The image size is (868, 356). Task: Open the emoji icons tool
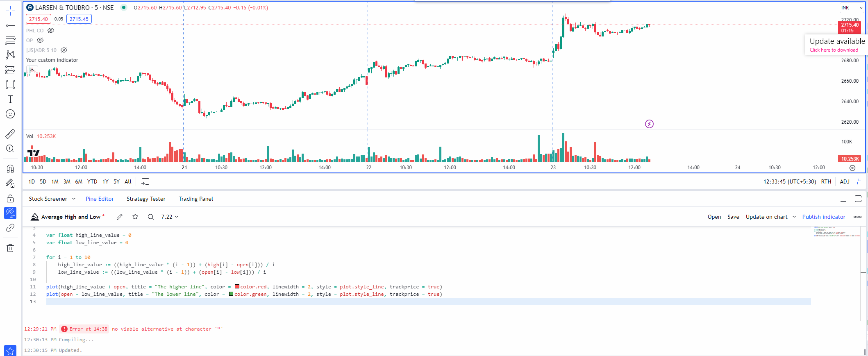coord(10,114)
